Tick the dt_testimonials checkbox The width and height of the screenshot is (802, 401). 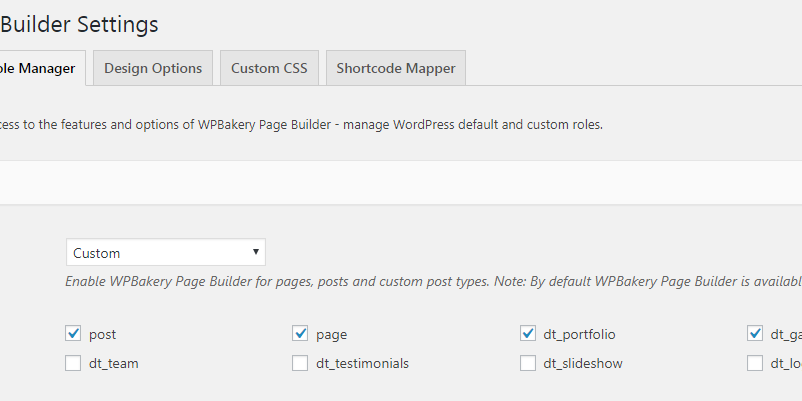click(300, 363)
